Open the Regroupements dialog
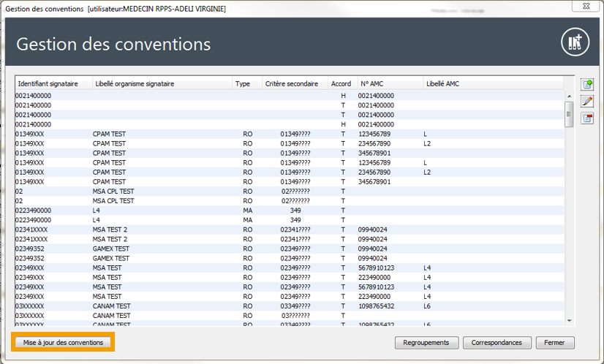The image size is (604, 364). coord(426,343)
